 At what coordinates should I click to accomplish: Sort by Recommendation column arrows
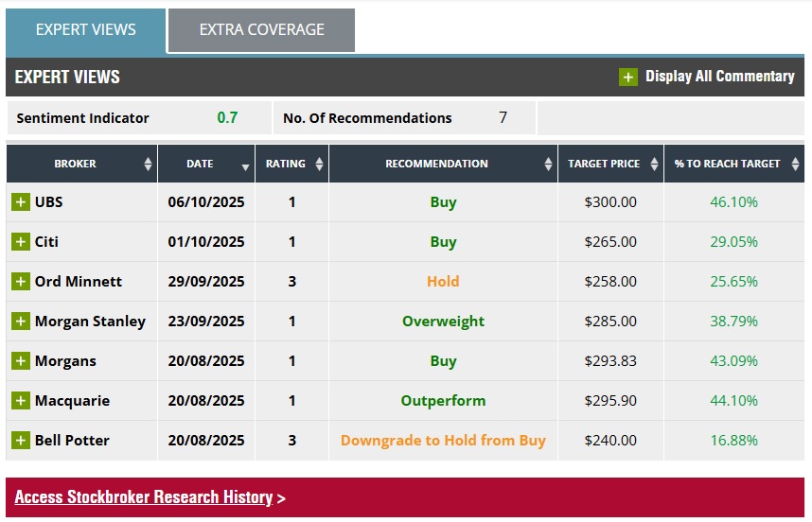549,165
